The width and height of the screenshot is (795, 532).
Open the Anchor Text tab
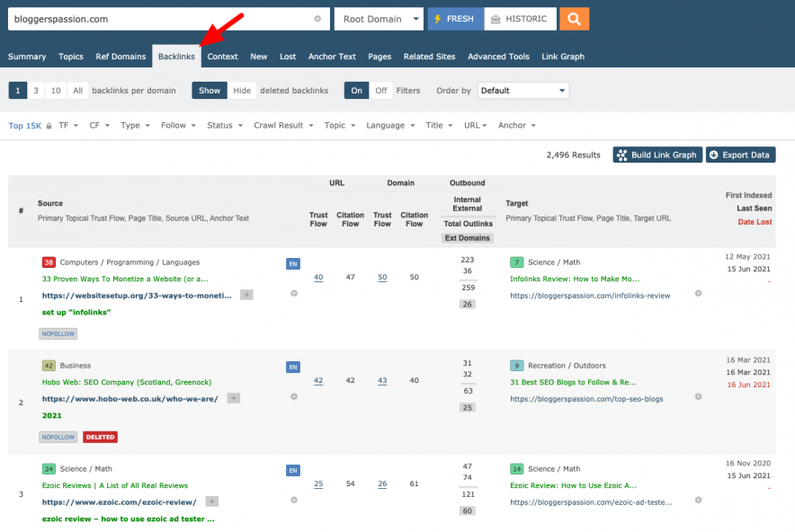tap(332, 57)
